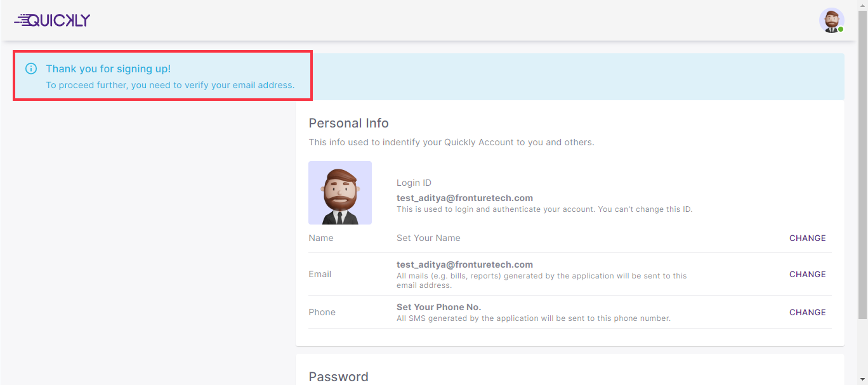Click the Phone row label
868x385 pixels.
tap(322, 313)
